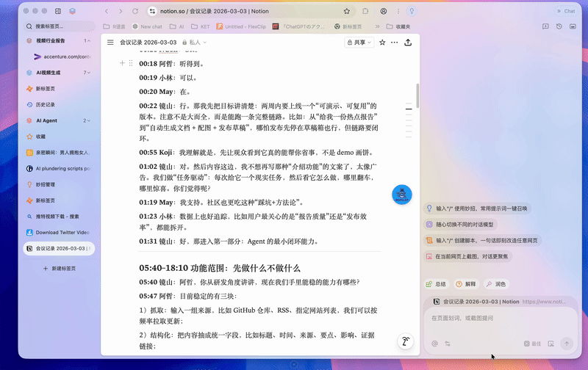Open the R语言 bookmark folder
The width and height of the screenshot is (588, 370).
pyautogui.click(x=114, y=26)
